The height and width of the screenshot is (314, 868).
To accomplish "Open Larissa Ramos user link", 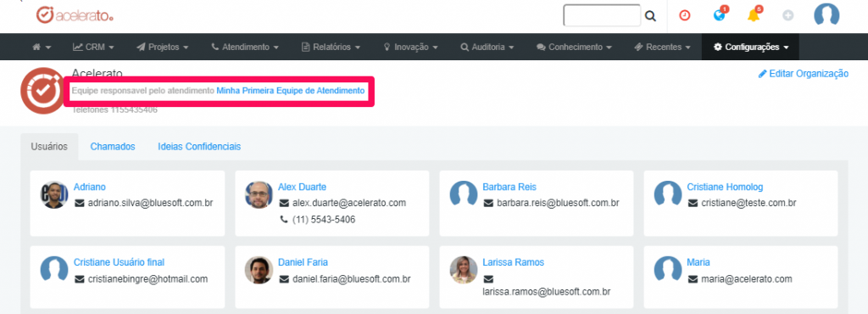I will pos(513,262).
